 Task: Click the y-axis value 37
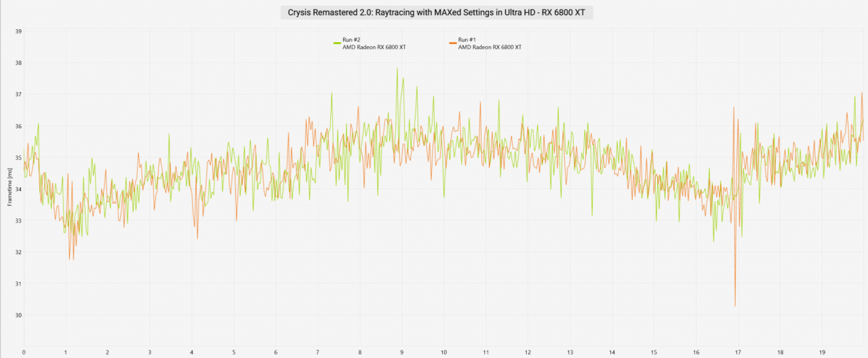18,94
